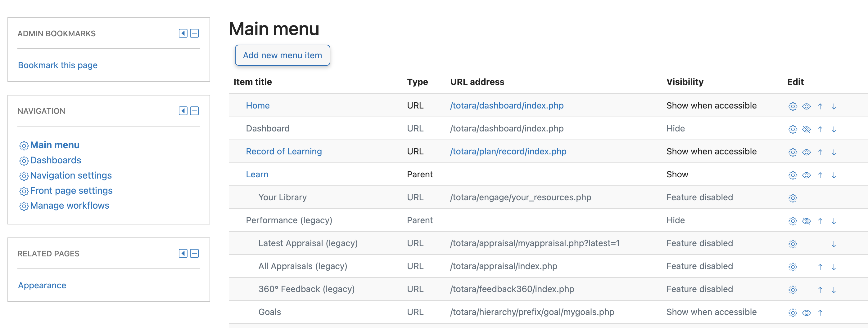Collapse the Related Pages block

pos(194,253)
